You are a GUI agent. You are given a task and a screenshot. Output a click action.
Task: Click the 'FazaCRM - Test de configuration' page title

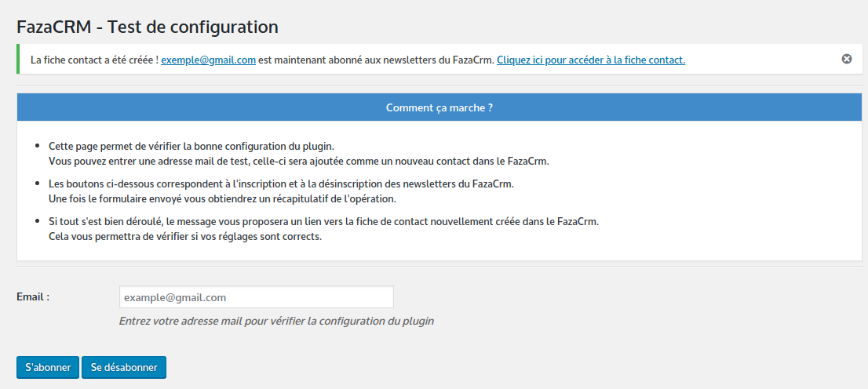(x=148, y=26)
